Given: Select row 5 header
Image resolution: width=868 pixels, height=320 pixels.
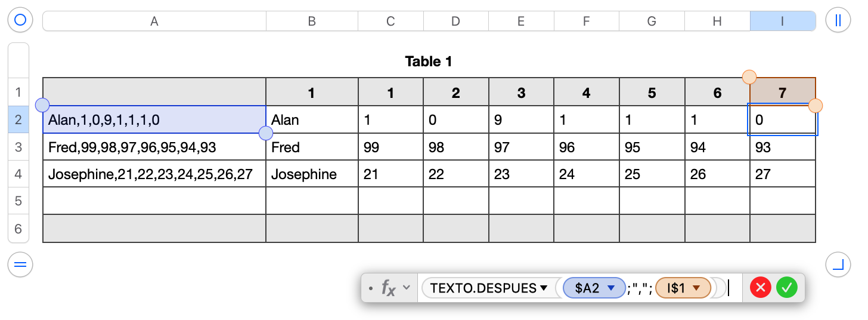Looking at the screenshot, I should [x=18, y=201].
